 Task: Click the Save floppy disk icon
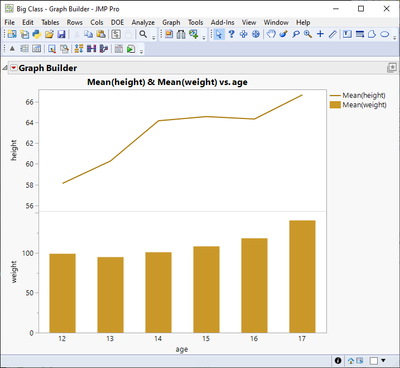(61, 34)
